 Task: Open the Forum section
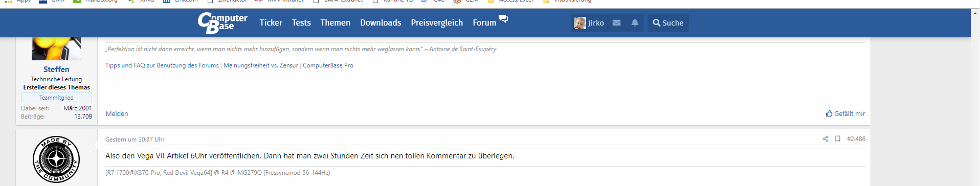[484, 22]
